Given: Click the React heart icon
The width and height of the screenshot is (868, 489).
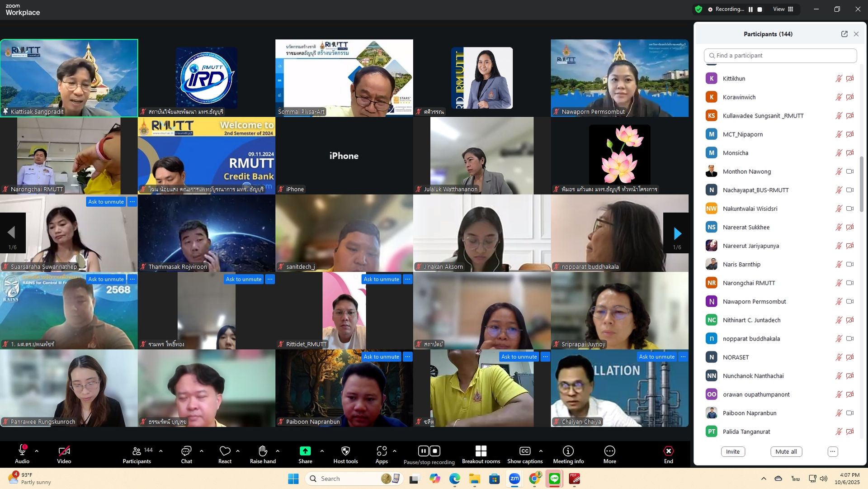Looking at the screenshot, I should pos(225,451).
